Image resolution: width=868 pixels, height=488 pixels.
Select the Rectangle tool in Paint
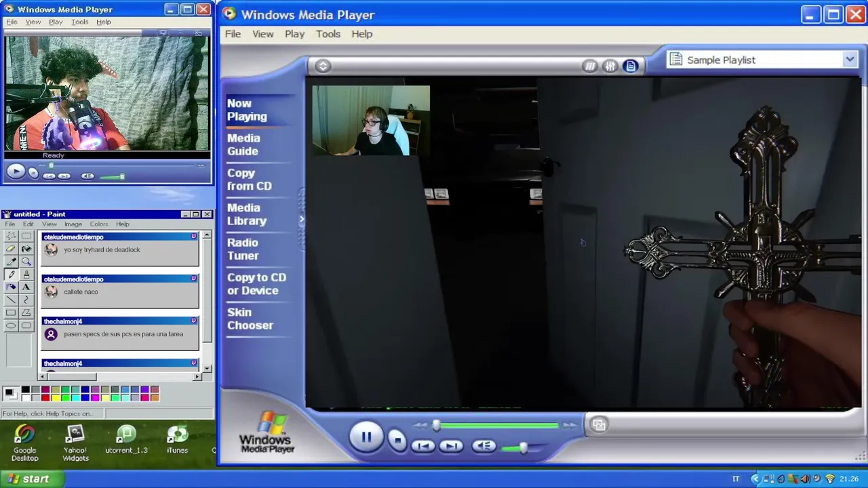point(11,313)
